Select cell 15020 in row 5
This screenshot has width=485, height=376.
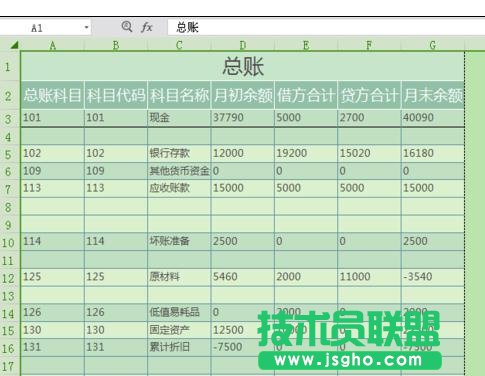coord(369,153)
